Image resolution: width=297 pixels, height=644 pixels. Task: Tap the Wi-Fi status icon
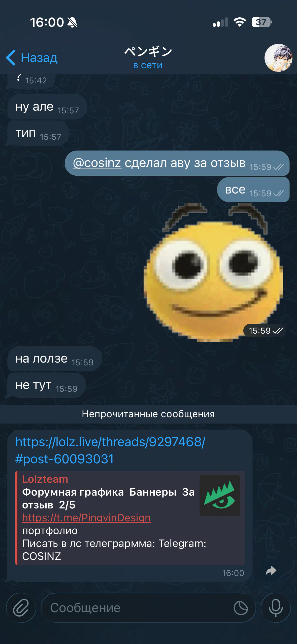click(x=240, y=22)
